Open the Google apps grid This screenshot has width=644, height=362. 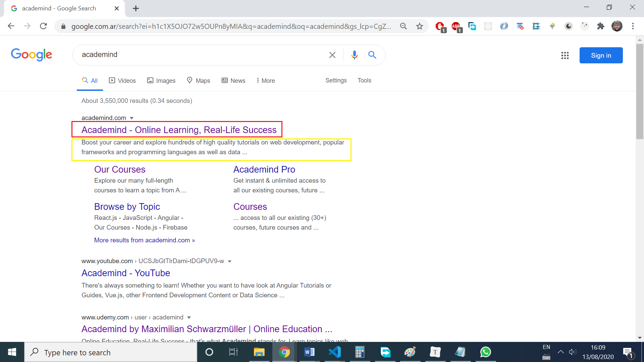coord(565,55)
